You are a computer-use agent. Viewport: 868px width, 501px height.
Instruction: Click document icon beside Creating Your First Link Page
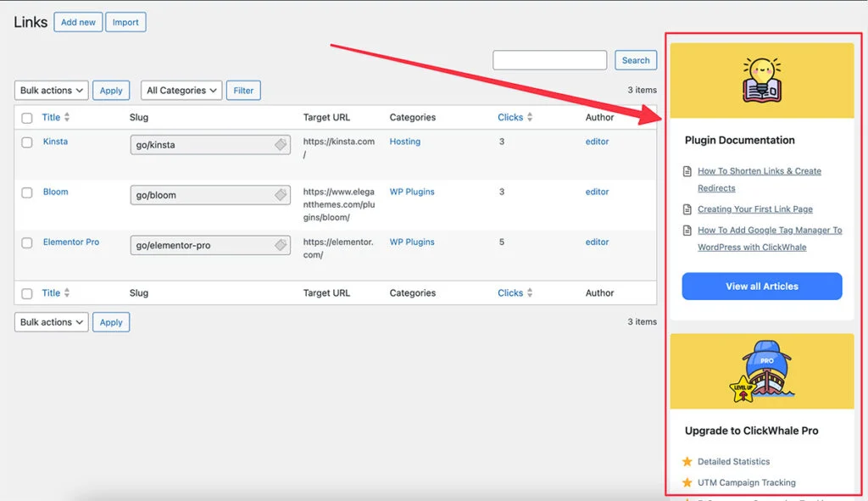pos(687,209)
